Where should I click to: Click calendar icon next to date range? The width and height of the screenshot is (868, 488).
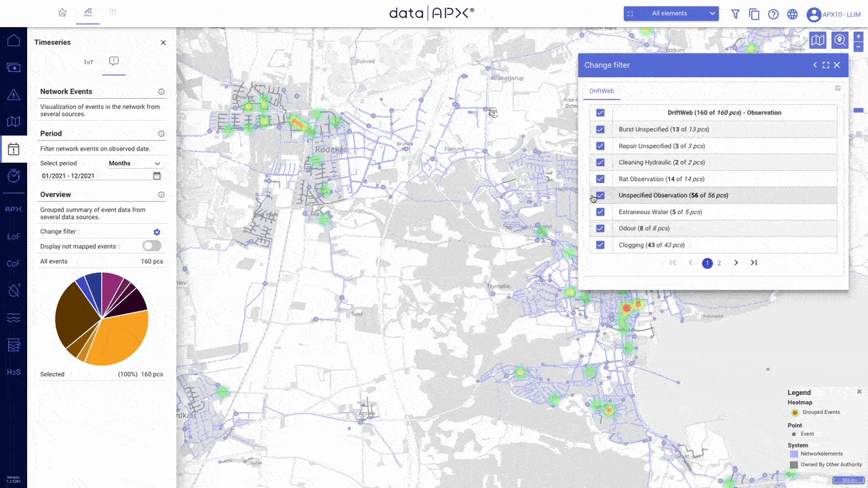pyautogui.click(x=157, y=176)
